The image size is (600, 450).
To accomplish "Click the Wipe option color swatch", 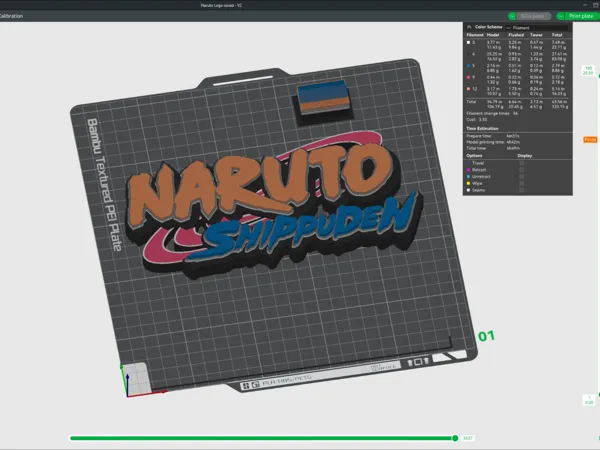I will [468, 183].
